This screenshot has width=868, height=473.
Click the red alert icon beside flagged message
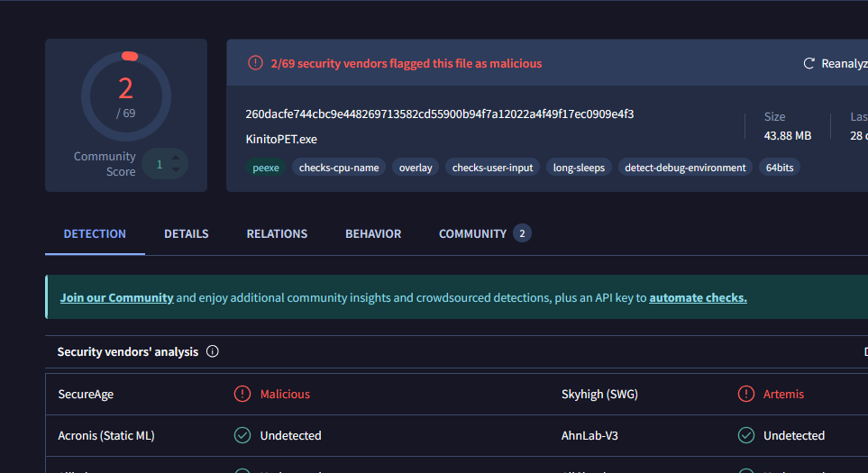pyautogui.click(x=256, y=63)
